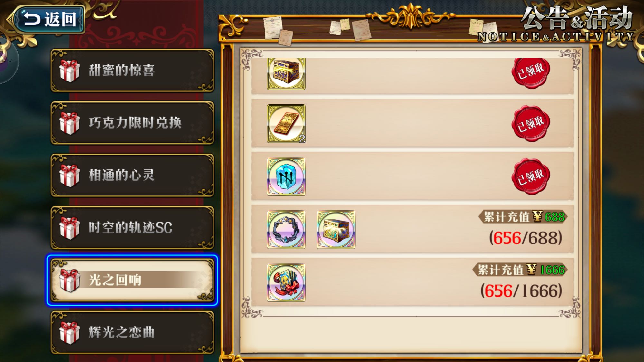Select the rainbow-framed treasure chest icon
This screenshot has height=362, width=644.
coord(336,230)
